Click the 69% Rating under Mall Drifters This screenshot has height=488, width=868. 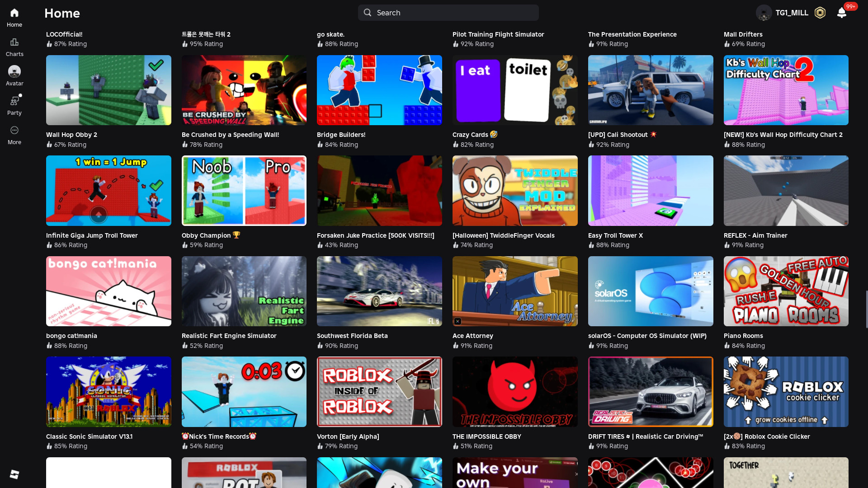pyautogui.click(x=745, y=44)
